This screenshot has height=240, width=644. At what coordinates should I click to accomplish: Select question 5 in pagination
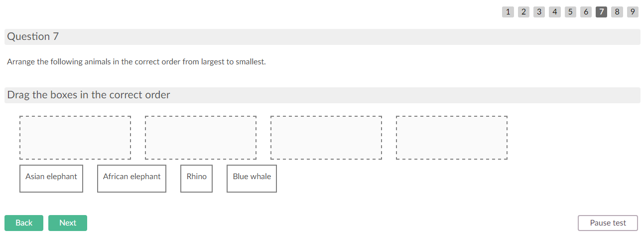(x=570, y=12)
